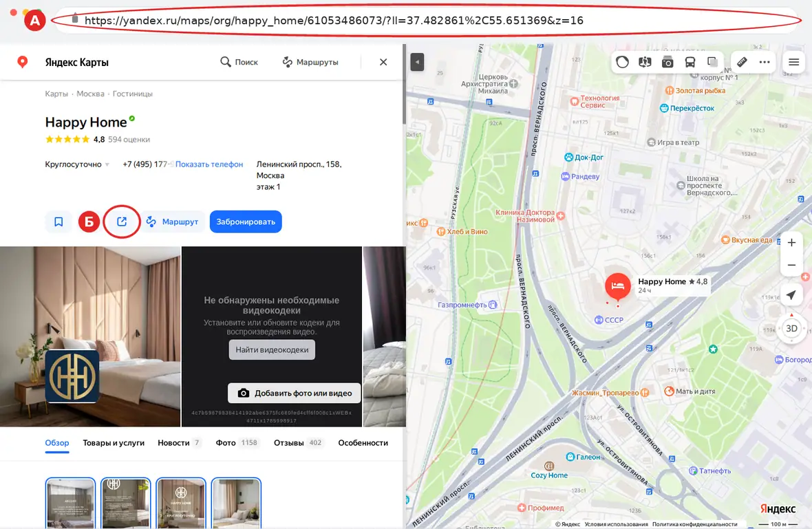Screen dimensions: 812x529
Task: Build a route with the Маршрут button
Action: tap(173, 222)
